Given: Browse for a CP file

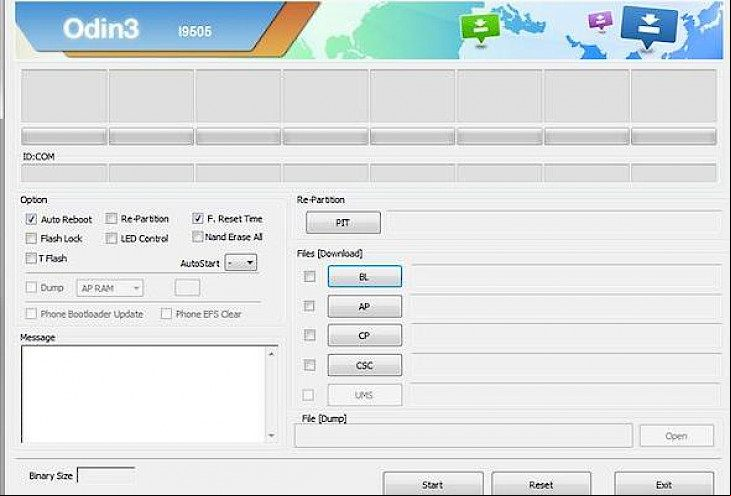Looking at the screenshot, I should coord(365,336).
